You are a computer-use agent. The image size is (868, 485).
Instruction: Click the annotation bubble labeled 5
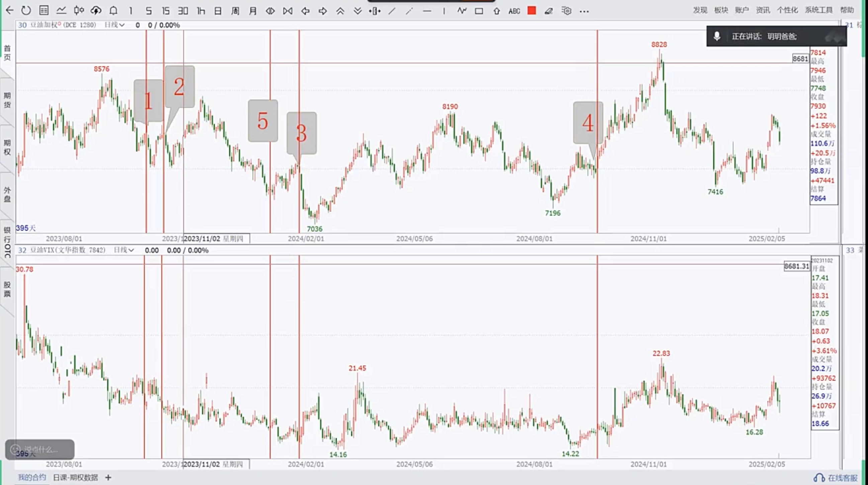point(263,121)
